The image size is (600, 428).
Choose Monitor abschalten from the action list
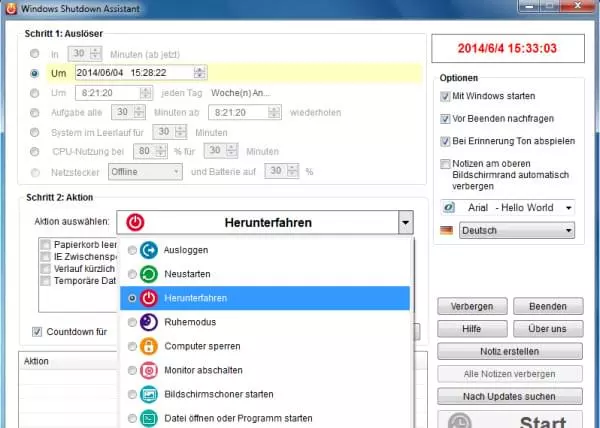click(265, 370)
